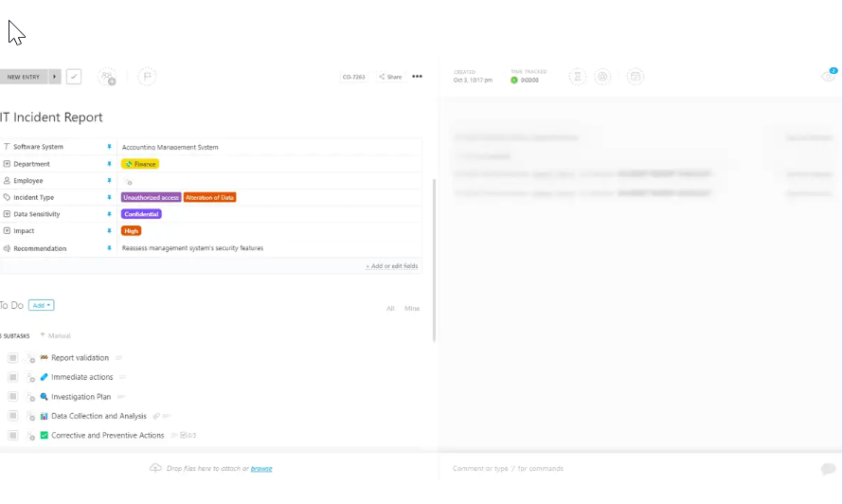Open the Immediate actions subtask
843x504 pixels.
click(82, 377)
